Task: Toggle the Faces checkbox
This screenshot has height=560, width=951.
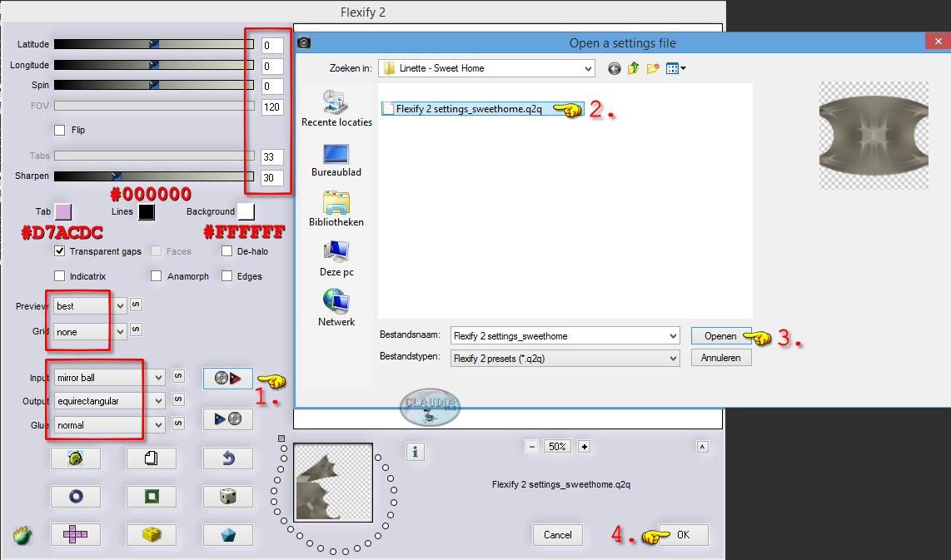Action: tap(156, 251)
